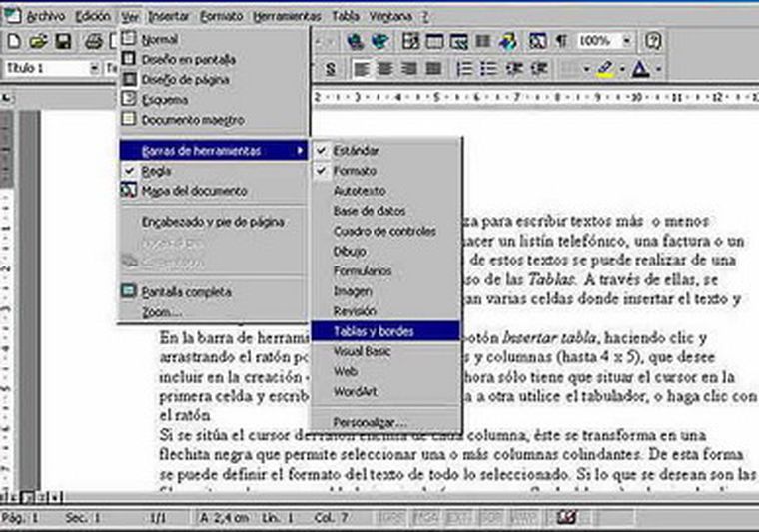Open the Archivo menu
This screenshot has width=759, height=532.
coord(46,16)
